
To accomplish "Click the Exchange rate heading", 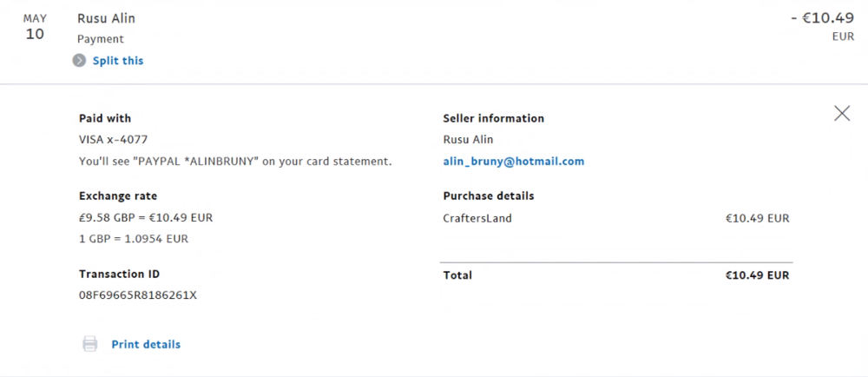I will pos(118,196).
